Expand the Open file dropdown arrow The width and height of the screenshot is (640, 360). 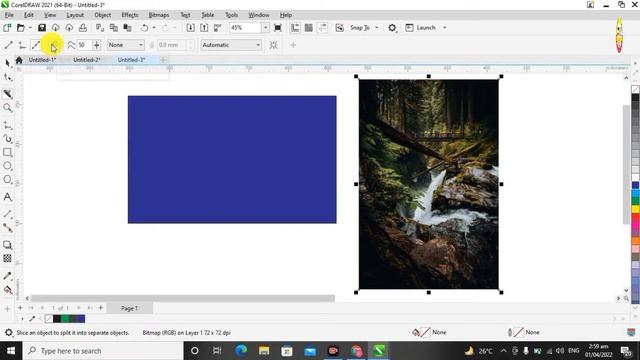coord(30,28)
